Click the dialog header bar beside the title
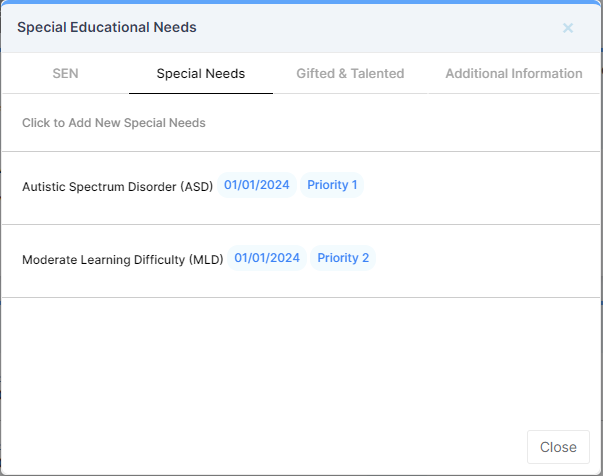Image resolution: width=603 pixels, height=476 pixels. (380, 27)
